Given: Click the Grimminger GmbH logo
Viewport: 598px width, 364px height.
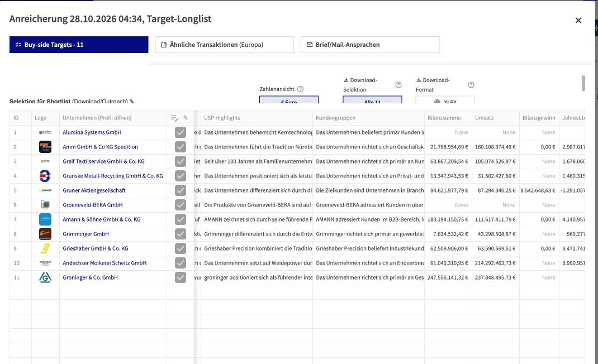Looking at the screenshot, I should 45,234.
